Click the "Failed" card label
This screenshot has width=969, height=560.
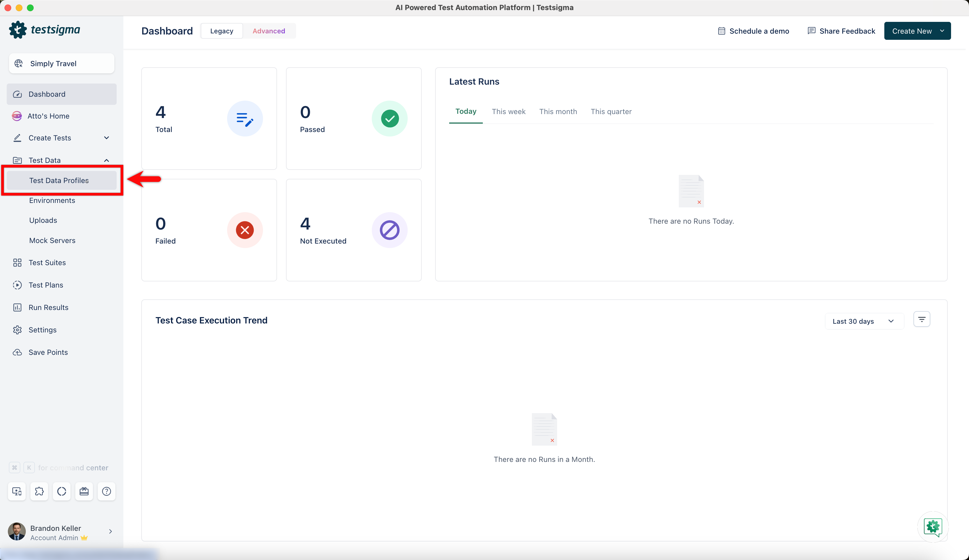(165, 241)
